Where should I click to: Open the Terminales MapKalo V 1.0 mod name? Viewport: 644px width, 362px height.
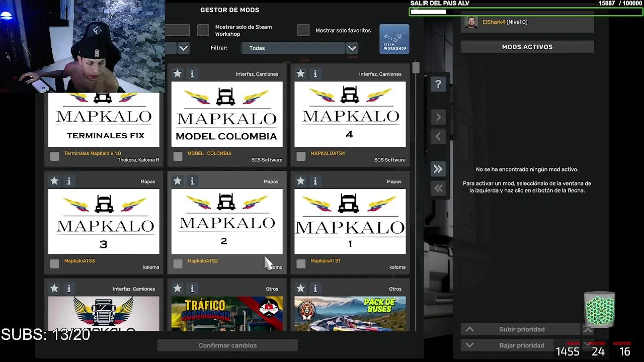pyautogui.click(x=93, y=153)
